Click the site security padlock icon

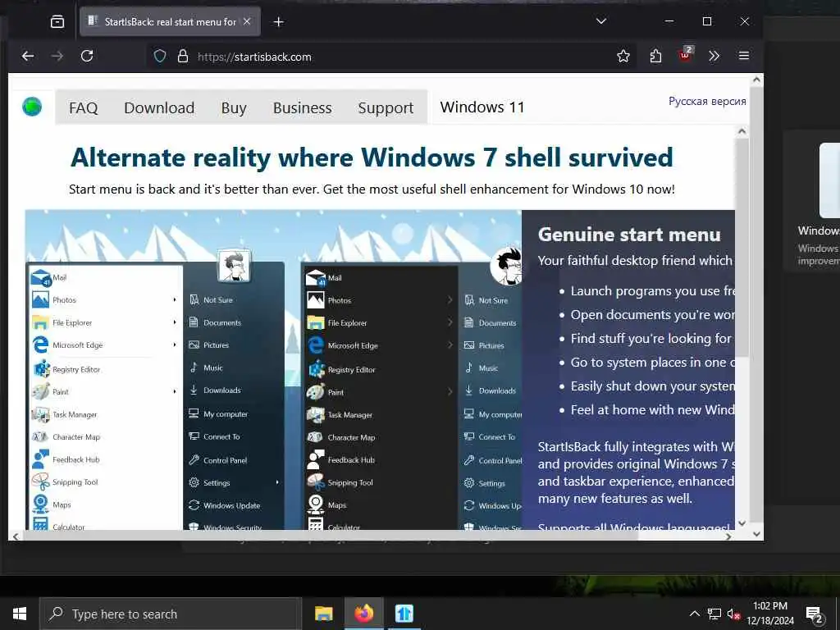183,57
